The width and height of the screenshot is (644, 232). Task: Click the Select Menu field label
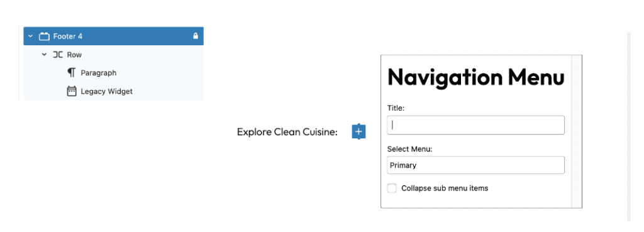point(409,149)
